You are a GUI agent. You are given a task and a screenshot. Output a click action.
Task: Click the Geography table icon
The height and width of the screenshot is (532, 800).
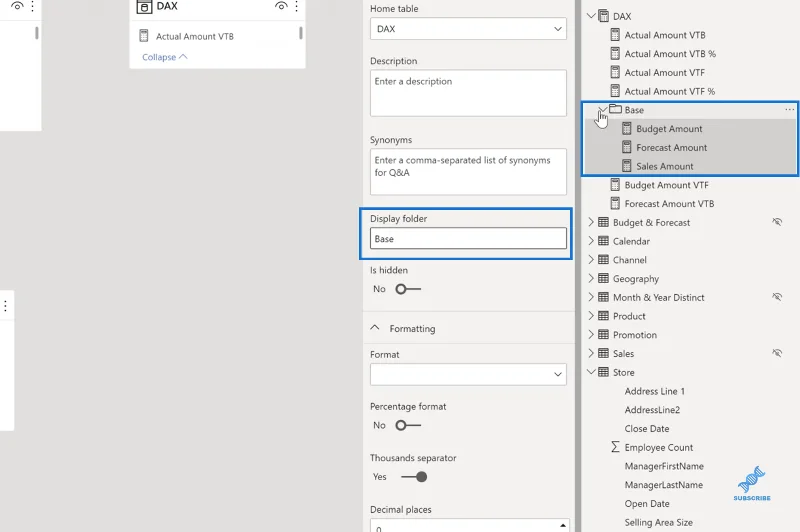click(x=603, y=278)
